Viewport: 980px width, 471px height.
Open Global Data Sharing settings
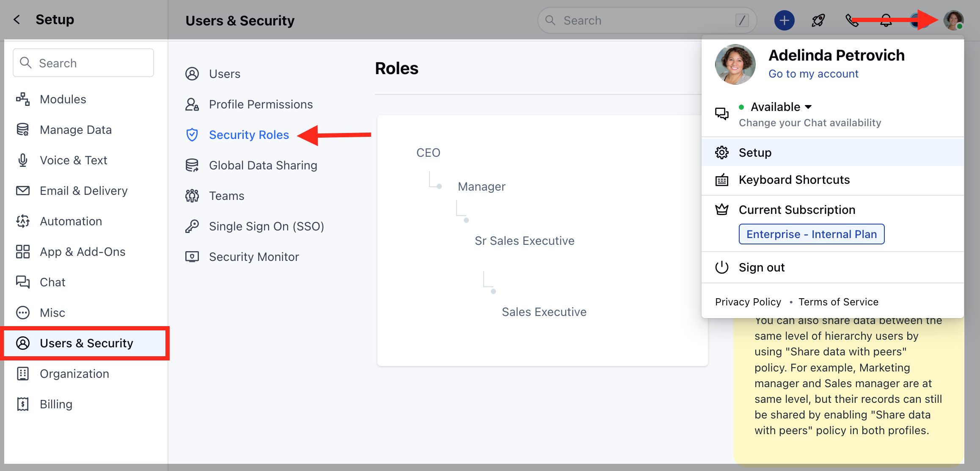(x=263, y=165)
